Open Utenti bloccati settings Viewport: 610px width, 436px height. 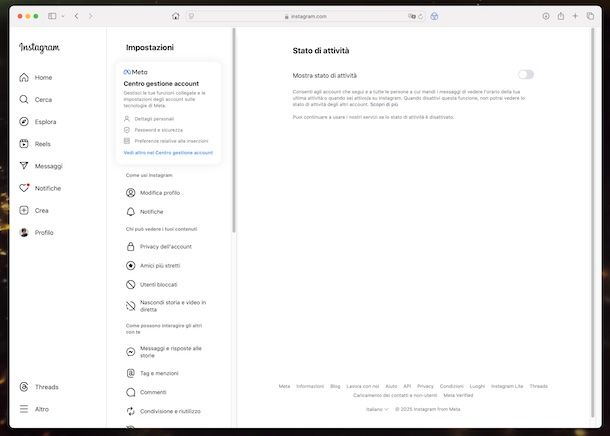[x=152, y=285]
